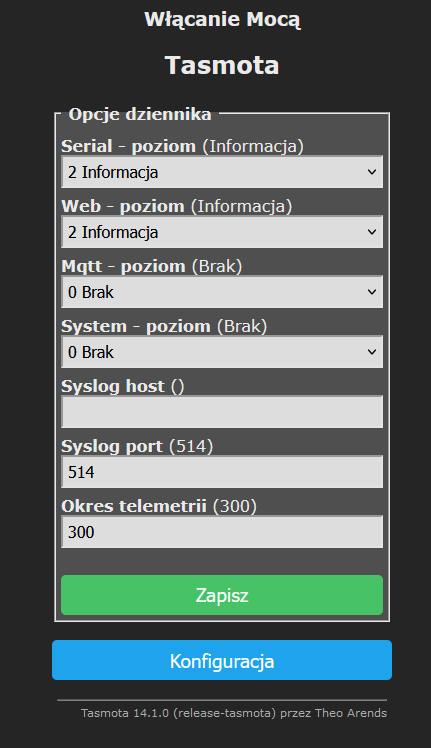Screen dimensions: 431x748
Task: Click the 'Opcje dziennika' section legend
Action: pyautogui.click(x=140, y=114)
